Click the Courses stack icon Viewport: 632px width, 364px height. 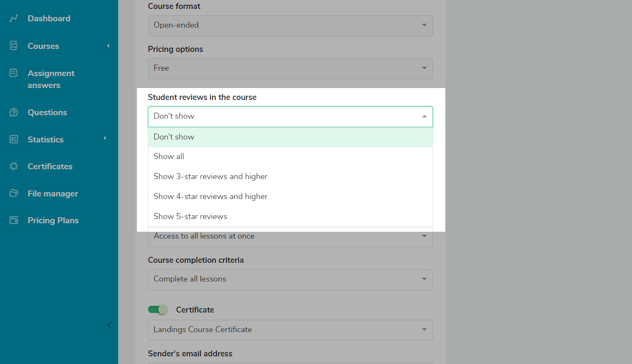pyautogui.click(x=14, y=46)
